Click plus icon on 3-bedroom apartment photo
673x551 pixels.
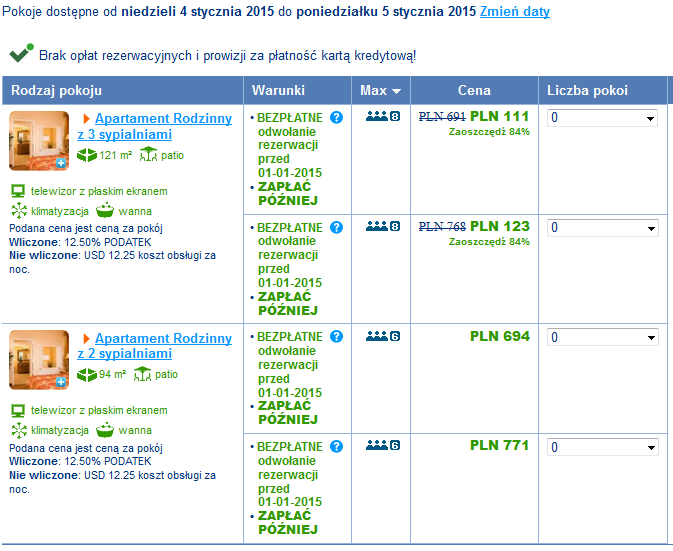(x=61, y=163)
